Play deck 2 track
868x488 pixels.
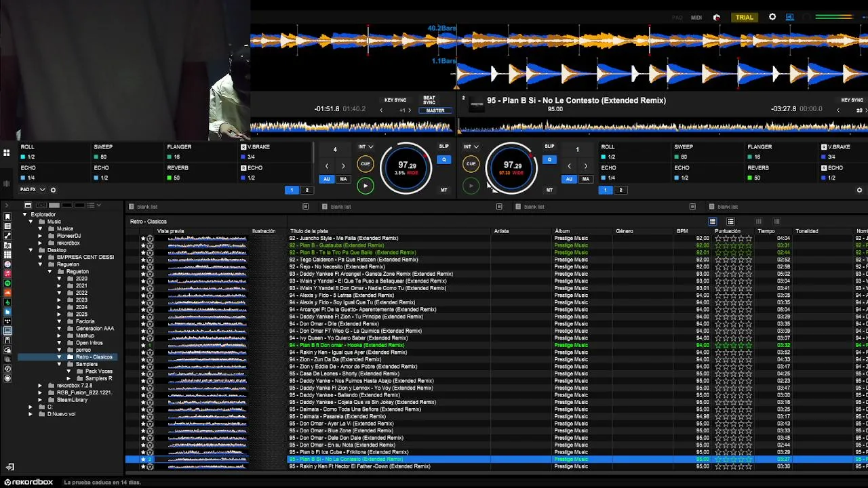[471, 186]
